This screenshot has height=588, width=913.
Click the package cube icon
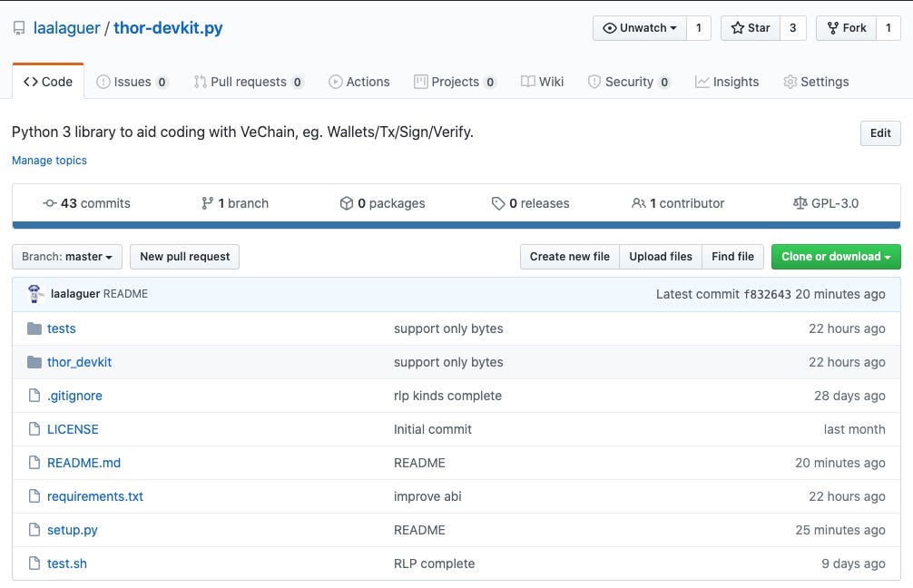(347, 203)
